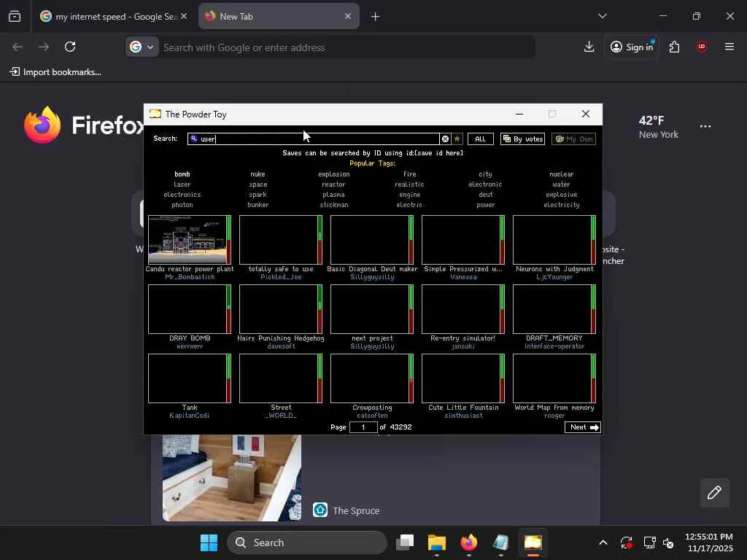Image resolution: width=747 pixels, height=560 pixels.
Task: Open the Neurons with Judgment save
Action: (x=554, y=239)
